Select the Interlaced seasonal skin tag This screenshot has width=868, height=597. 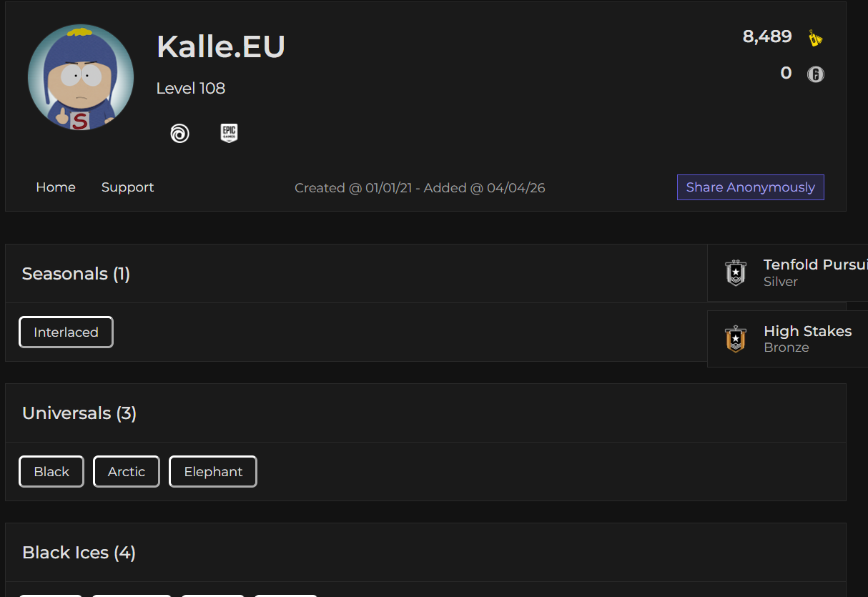click(66, 332)
